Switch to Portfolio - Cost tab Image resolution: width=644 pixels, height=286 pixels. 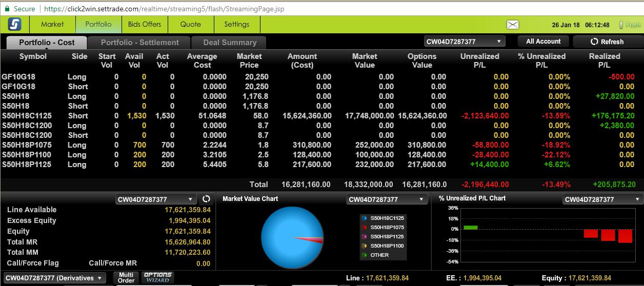tap(46, 43)
